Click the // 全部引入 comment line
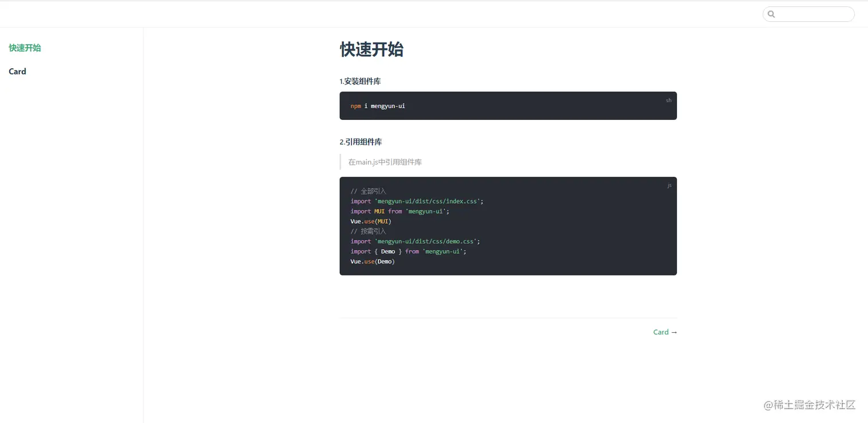This screenshot has height=423, width=868. pos(368,191)
